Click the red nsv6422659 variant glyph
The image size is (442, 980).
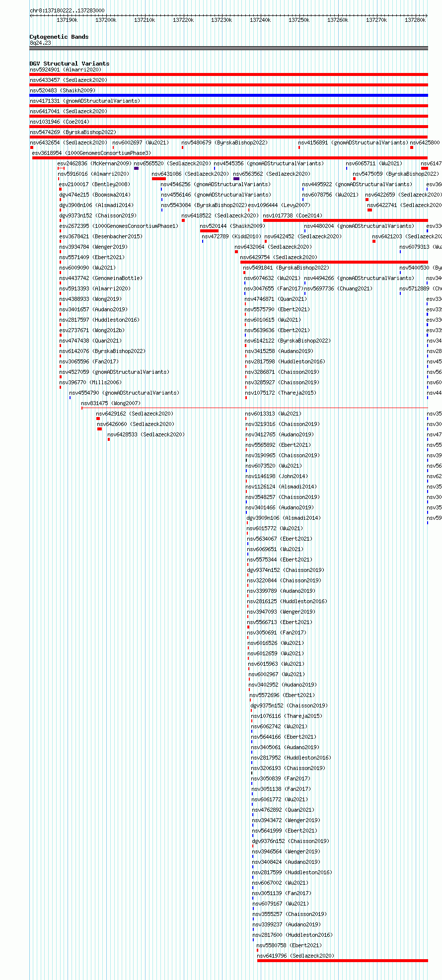click(x=367, y=200)
